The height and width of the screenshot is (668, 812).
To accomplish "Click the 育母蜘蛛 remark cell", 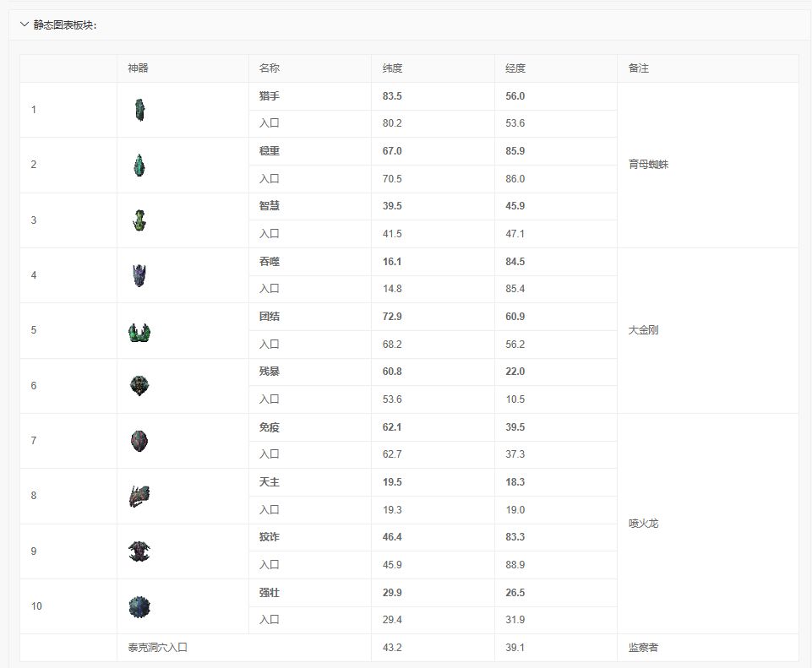I will tap(707, 165).
